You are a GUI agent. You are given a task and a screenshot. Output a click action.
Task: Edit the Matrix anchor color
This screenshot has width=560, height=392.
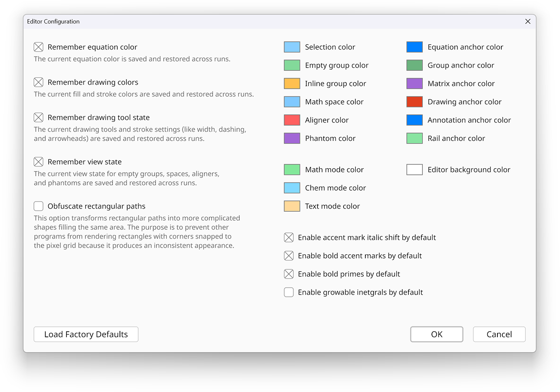tap(414, 83)
